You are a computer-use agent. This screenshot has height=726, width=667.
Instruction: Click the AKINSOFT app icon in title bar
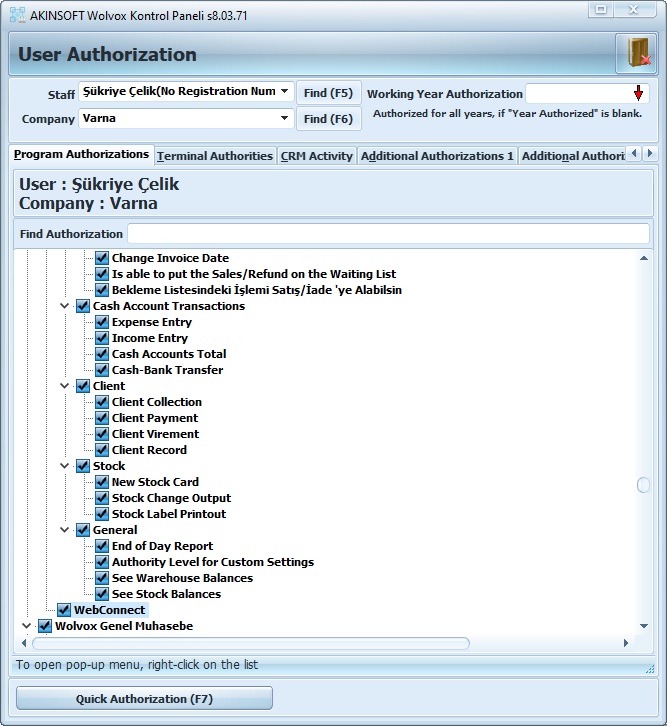[x=18, y=15]
